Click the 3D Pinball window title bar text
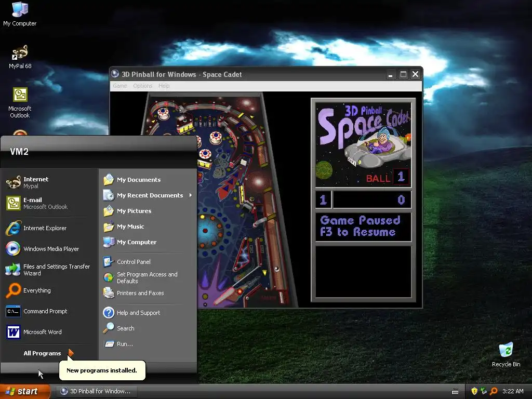Viewport: 532px width, 399px height. pos(181,74)
